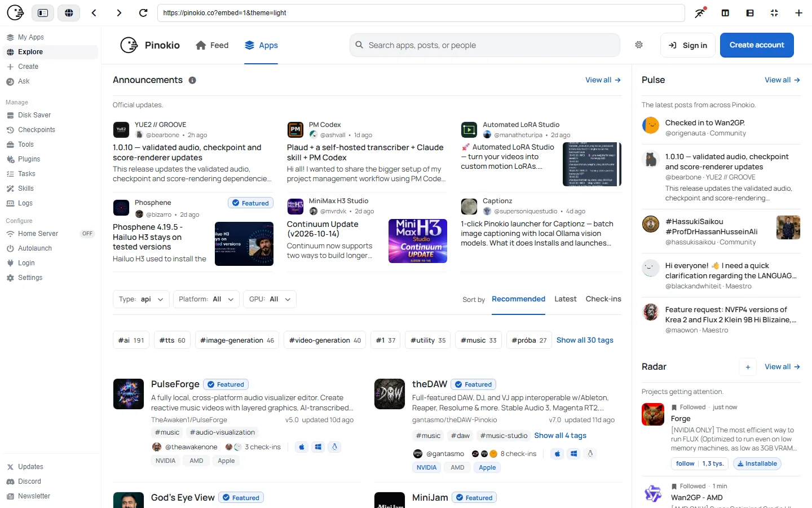Toggle the #tts 60 tag filter
Viewport: 812px width, 508px height.
(x=172, y=340)
